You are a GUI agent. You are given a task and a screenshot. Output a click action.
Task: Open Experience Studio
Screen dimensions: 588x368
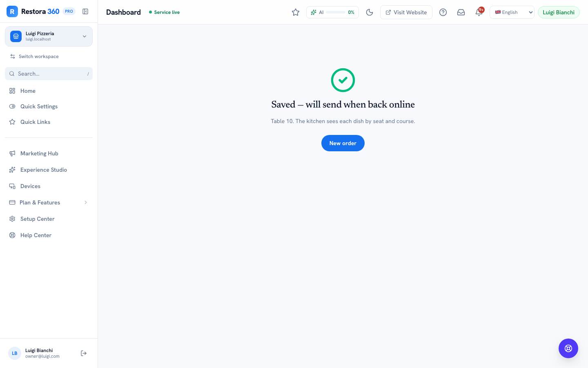(x=49, y=170)
